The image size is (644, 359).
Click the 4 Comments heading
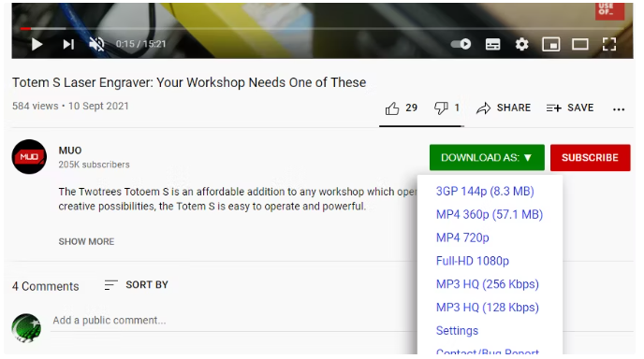(46, 286)
